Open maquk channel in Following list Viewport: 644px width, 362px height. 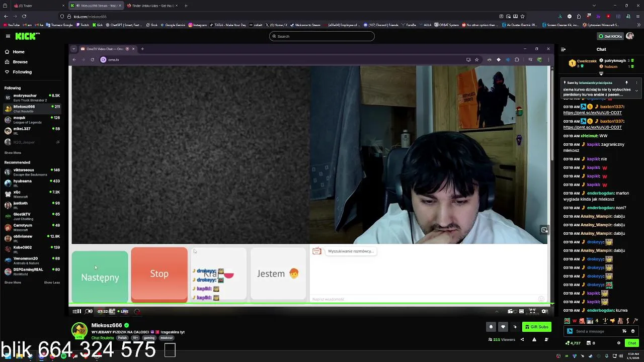pos(32,120)
